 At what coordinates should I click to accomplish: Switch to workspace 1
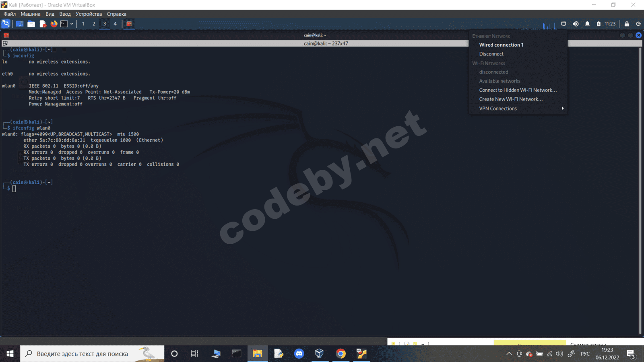(83, 24)
